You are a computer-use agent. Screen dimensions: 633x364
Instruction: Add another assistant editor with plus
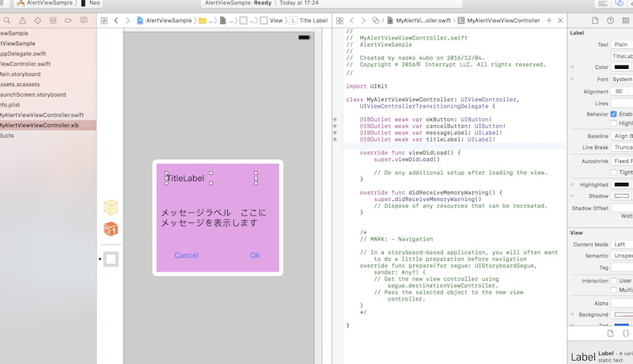[x=549, y=20]
